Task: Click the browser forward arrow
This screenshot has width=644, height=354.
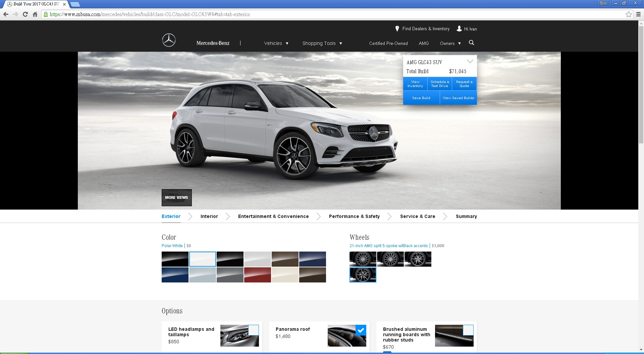Action: point(15,14)
